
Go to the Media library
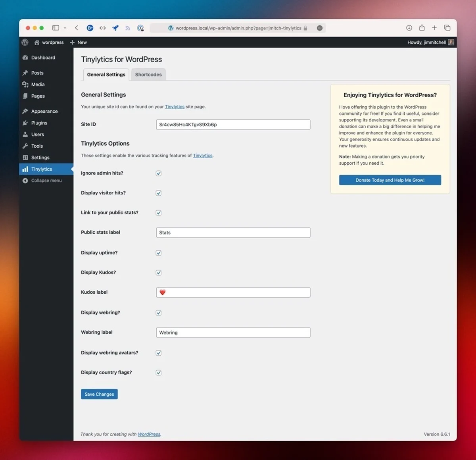pos(38,84)
